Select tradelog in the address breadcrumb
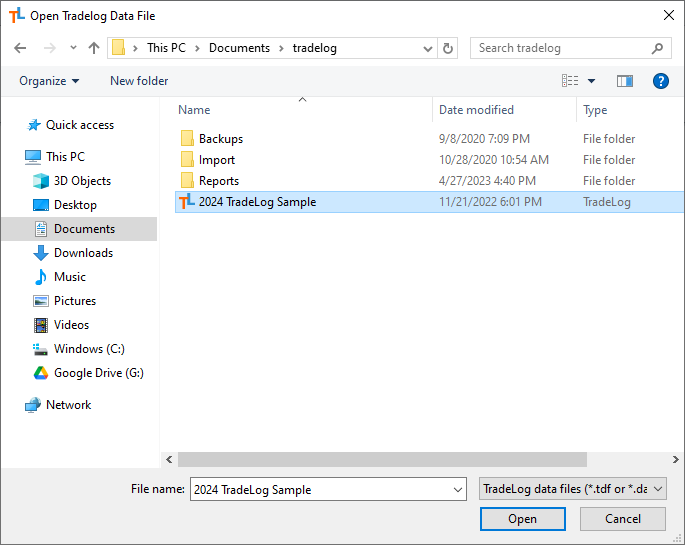Image resolution: width=685 pixels, height=545 pixels. point(315,48)
